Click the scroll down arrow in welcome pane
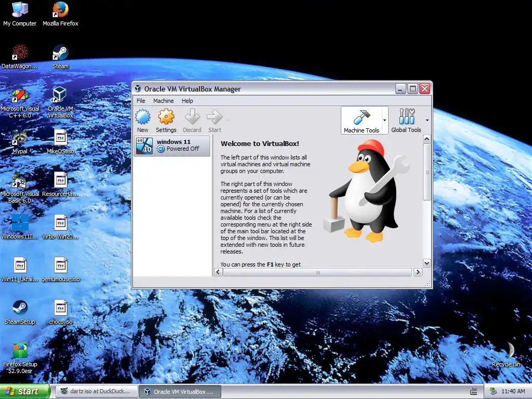This screenshot has width=532, height=399. (x=427, y=263)
